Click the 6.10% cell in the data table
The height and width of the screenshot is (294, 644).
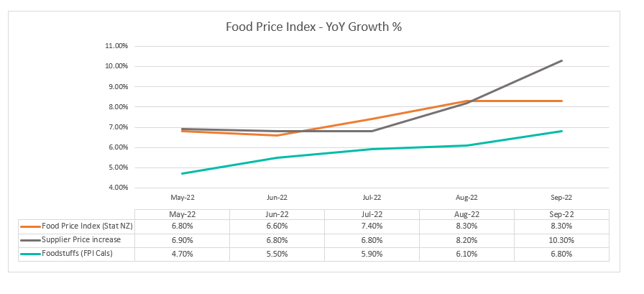466,252
